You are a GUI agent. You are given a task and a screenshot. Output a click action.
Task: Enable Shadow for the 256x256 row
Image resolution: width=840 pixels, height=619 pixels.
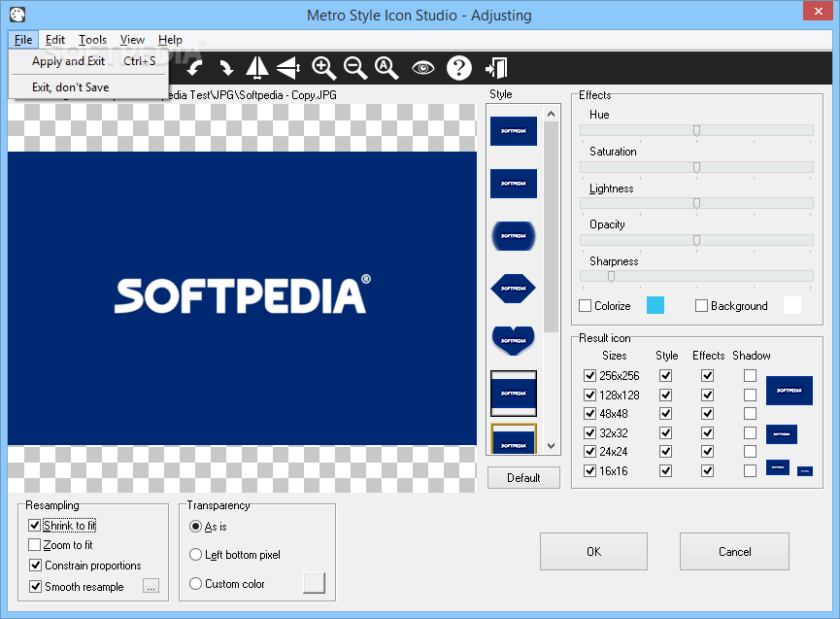[x=750, y=376]
